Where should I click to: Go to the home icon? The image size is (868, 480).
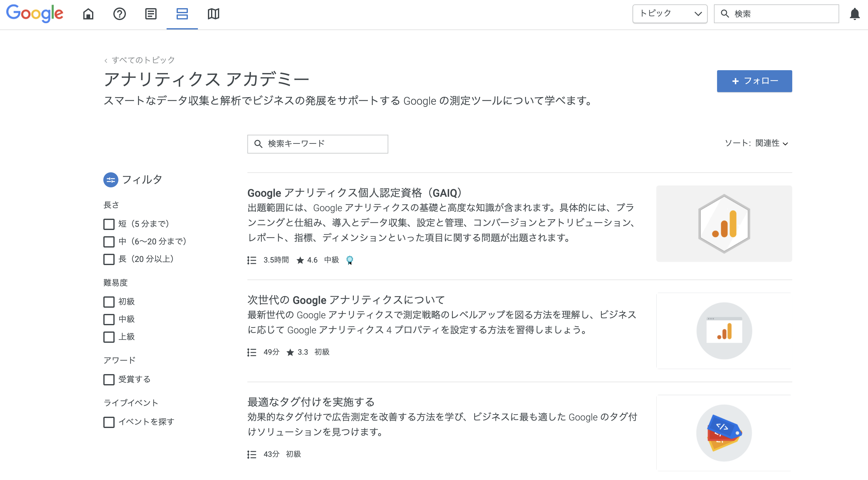[88, 14]
